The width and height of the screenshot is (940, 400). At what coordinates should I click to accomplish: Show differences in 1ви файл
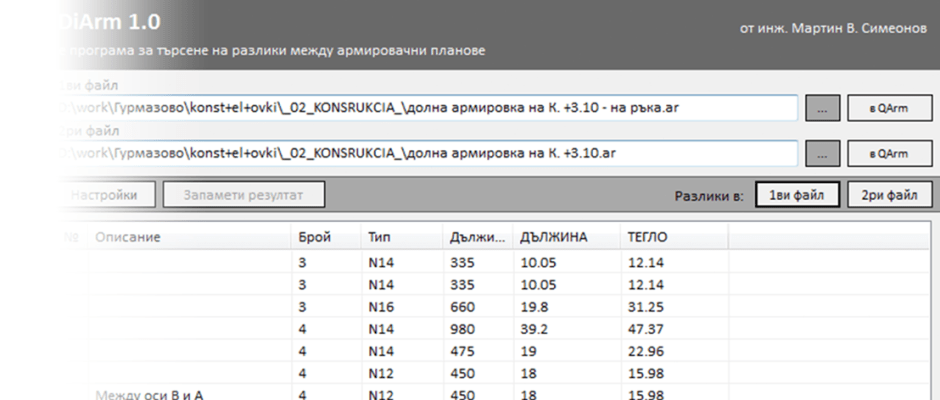796,195
